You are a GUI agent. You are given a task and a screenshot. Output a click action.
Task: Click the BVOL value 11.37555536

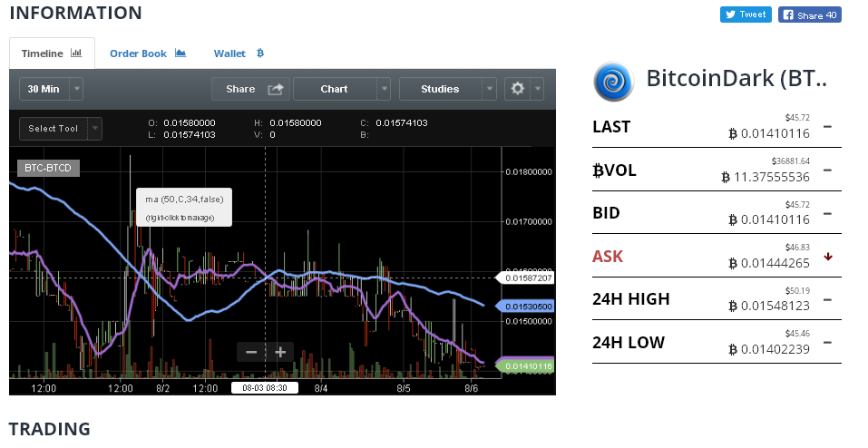[766, 177]
